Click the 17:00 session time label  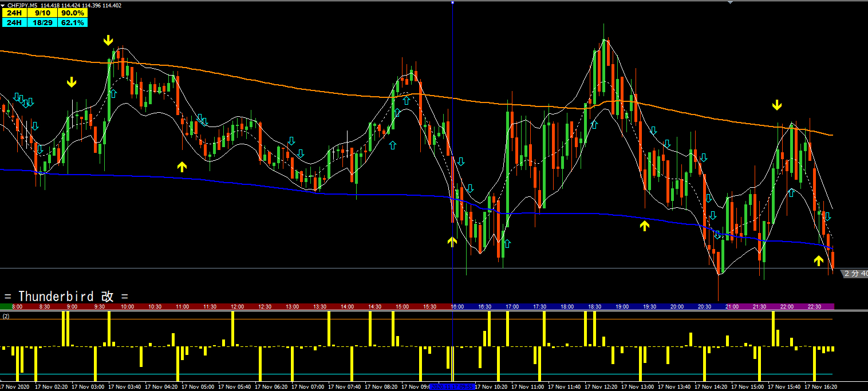click(x=512, y=307)
